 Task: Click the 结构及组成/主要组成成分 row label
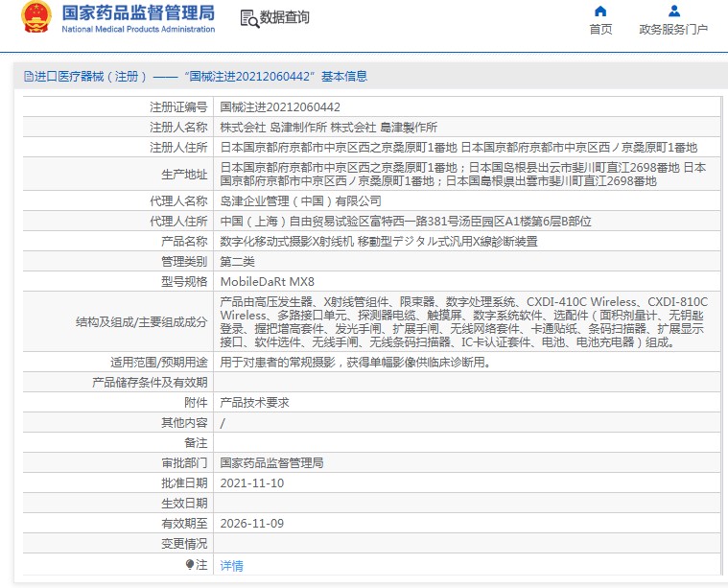point(141,322)
